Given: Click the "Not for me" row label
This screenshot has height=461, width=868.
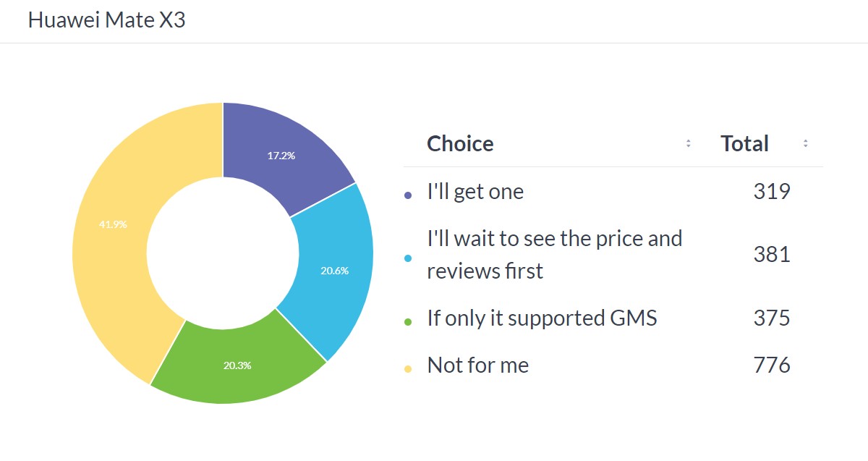Looking at the screenshot, I should coord(478,365).
